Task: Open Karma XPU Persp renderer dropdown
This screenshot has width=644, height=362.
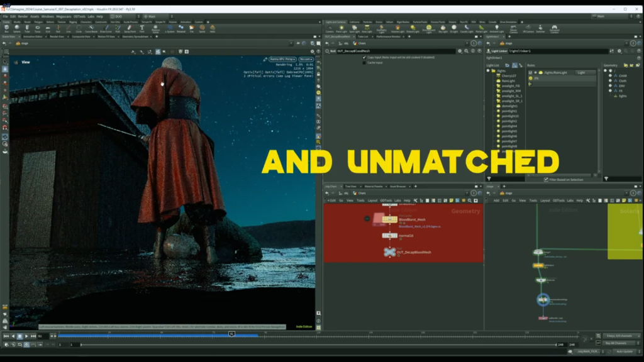Action: (x=282, y=60)
